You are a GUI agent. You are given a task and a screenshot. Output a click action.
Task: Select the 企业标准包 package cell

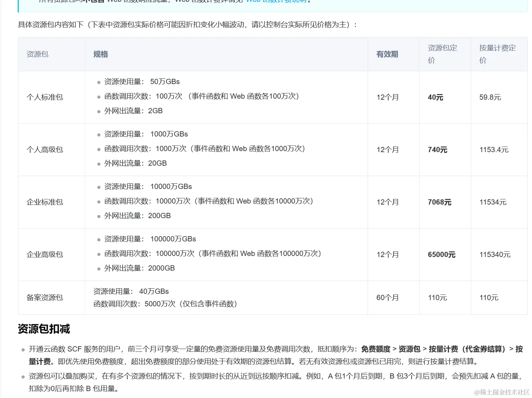45,202
